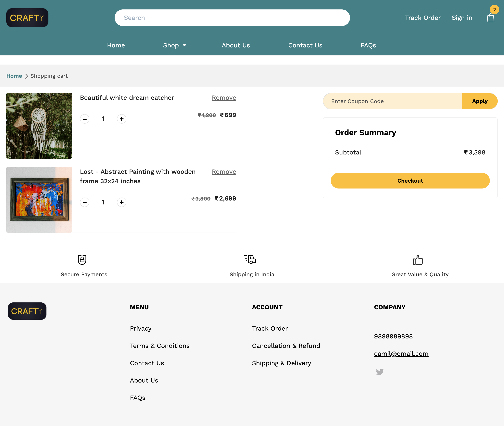Go to About Us in navigation bar

(236, 45)
